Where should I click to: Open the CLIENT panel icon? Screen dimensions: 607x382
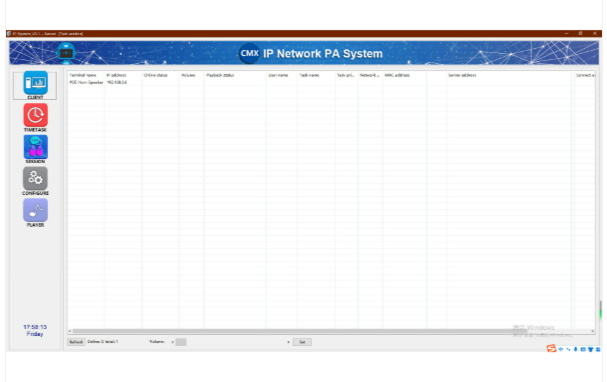[35, 83]
